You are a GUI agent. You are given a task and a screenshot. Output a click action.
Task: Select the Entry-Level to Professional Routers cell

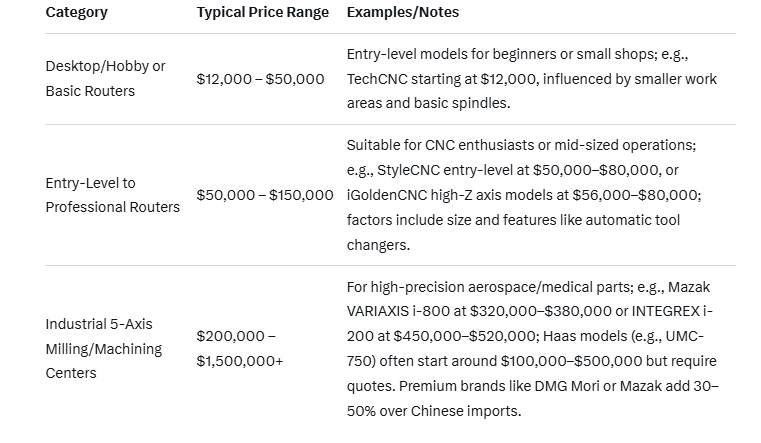pos(112,195)
